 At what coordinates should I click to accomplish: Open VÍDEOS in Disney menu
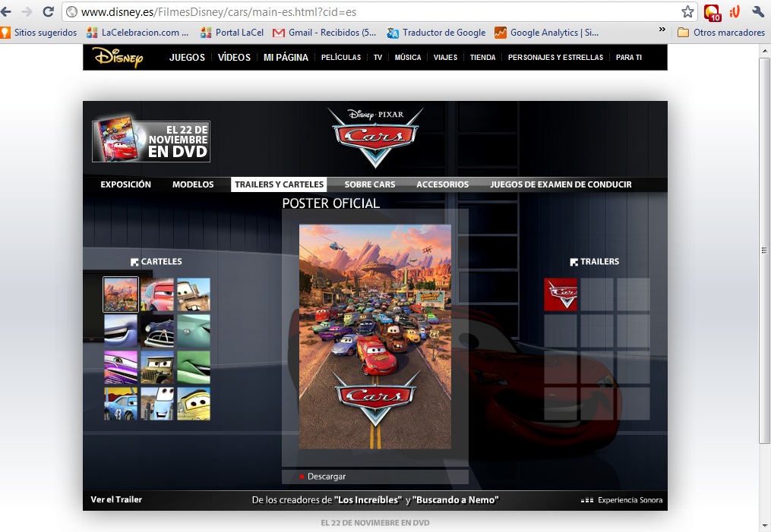pos(234,58)
